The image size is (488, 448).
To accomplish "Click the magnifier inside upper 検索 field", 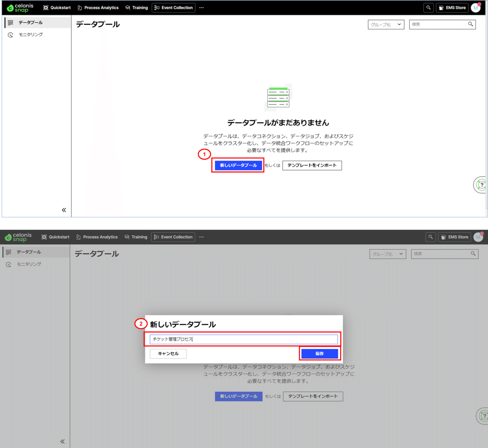I will click(x=471, y=24).
